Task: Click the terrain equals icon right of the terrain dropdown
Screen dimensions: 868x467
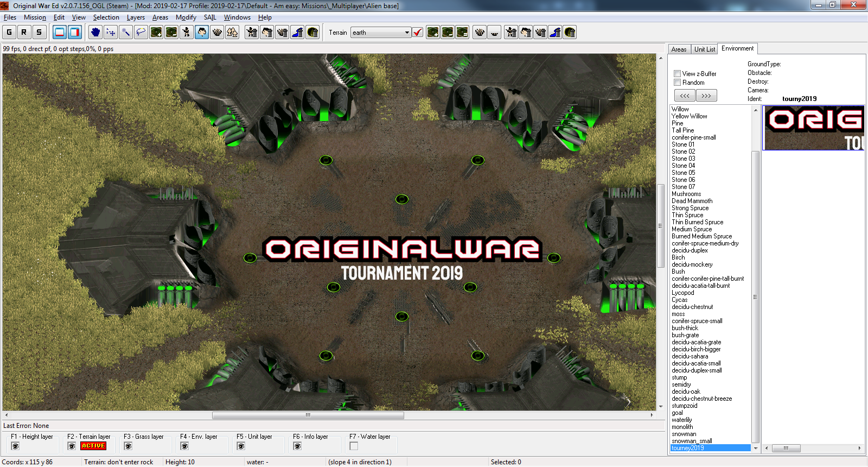Action: [x=462, y=32]
